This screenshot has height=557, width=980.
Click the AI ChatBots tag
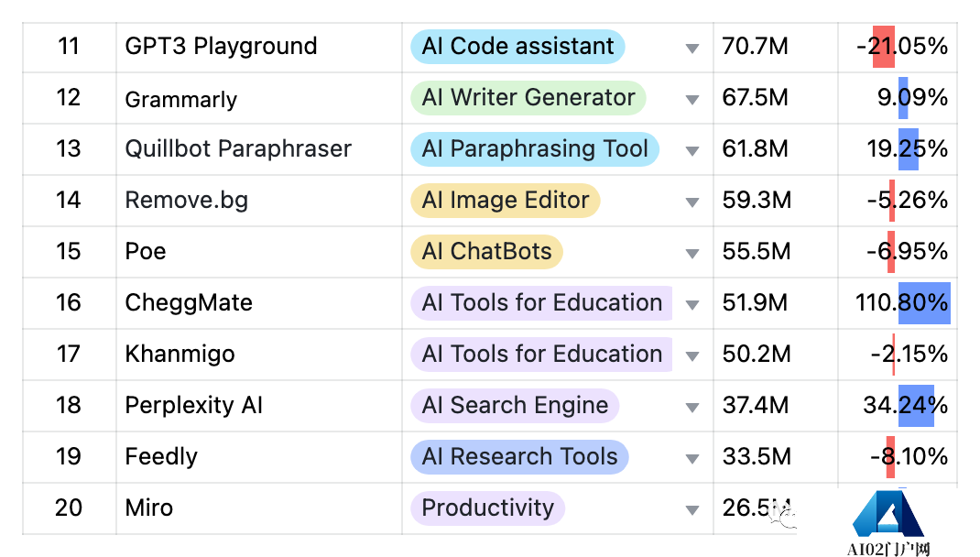(x=486, y=251)
